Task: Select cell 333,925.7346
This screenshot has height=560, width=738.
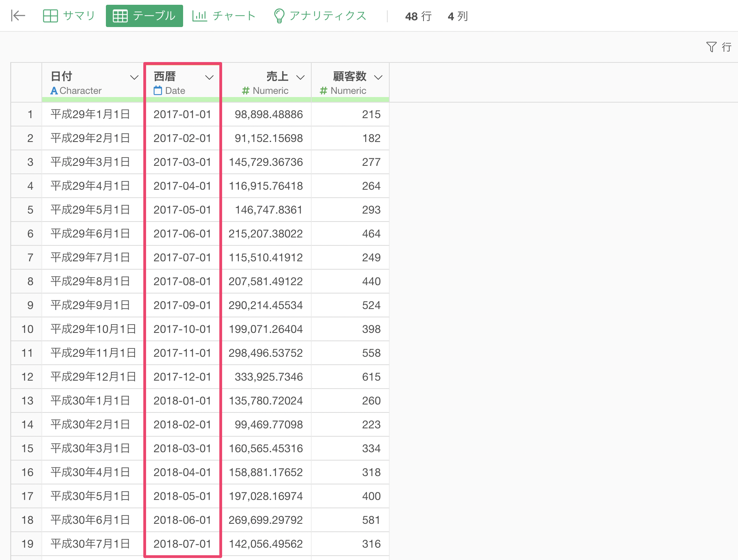Action: (x=266, y=377)
